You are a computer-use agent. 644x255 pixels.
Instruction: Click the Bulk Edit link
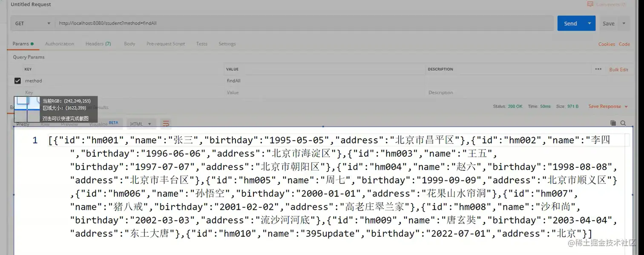point(618,69)
